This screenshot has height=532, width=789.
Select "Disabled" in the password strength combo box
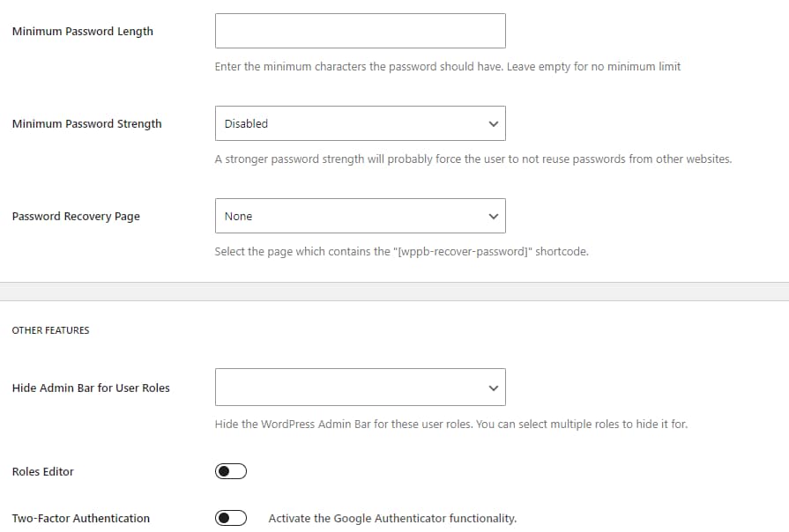pyautogui.click(x=360, y=123)
